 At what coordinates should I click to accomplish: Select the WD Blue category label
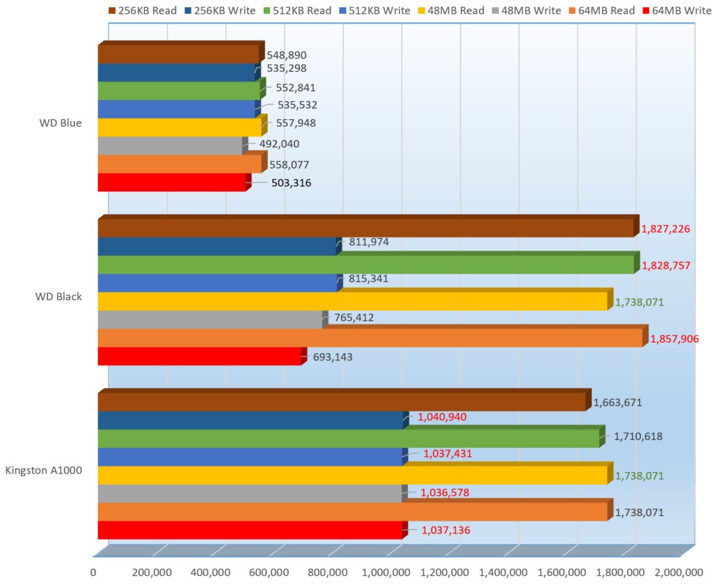tap(61, 123)
